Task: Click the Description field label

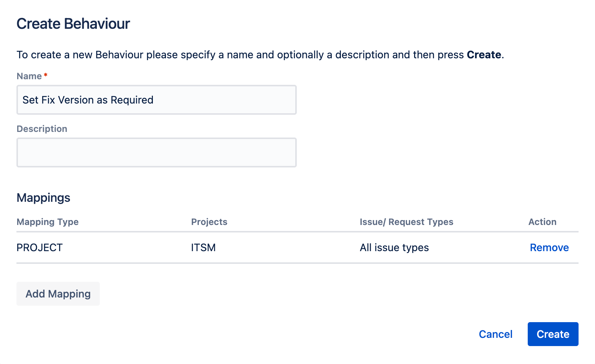Action: tap(42, 129)
